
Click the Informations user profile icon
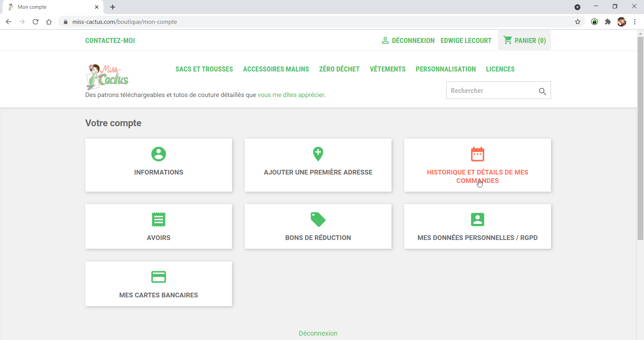[158, 154]
